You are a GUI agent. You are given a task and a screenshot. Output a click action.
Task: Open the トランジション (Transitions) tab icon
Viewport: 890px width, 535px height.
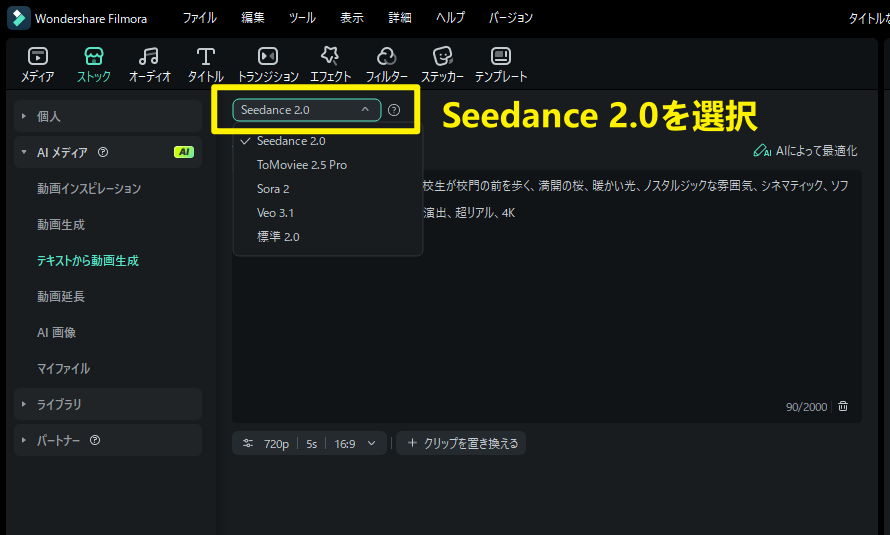point(268,56)
